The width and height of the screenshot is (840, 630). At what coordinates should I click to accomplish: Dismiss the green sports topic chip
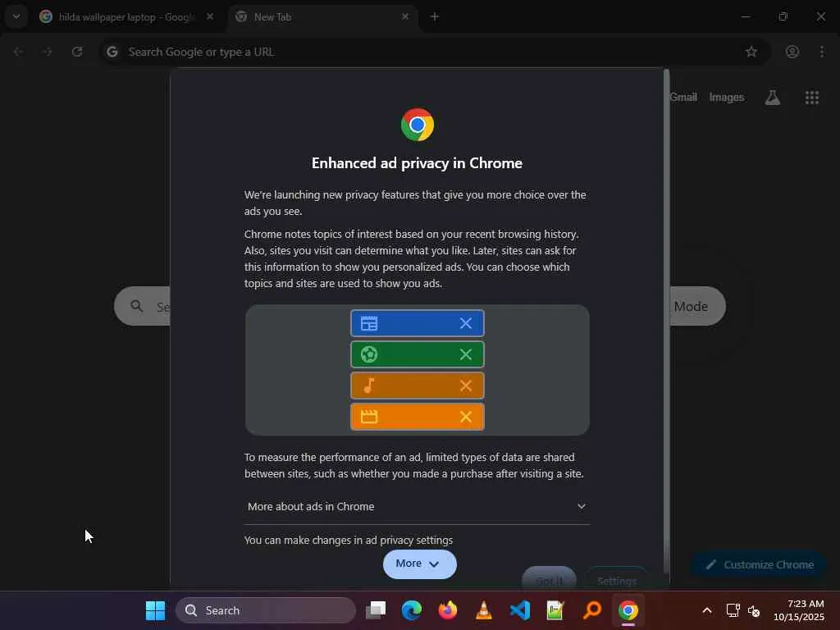(466, 354)
